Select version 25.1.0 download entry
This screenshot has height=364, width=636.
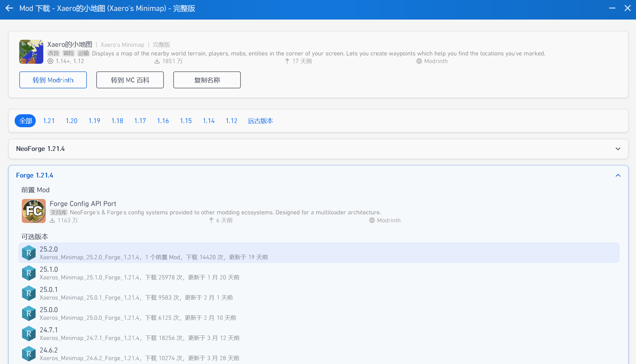click(x=318, y=273)
